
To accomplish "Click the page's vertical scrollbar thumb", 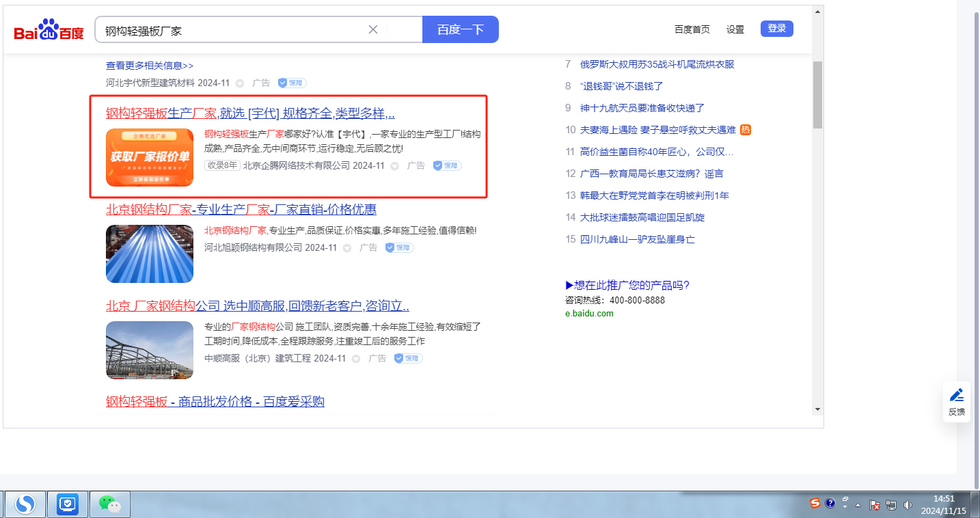I will coord(817,94).
